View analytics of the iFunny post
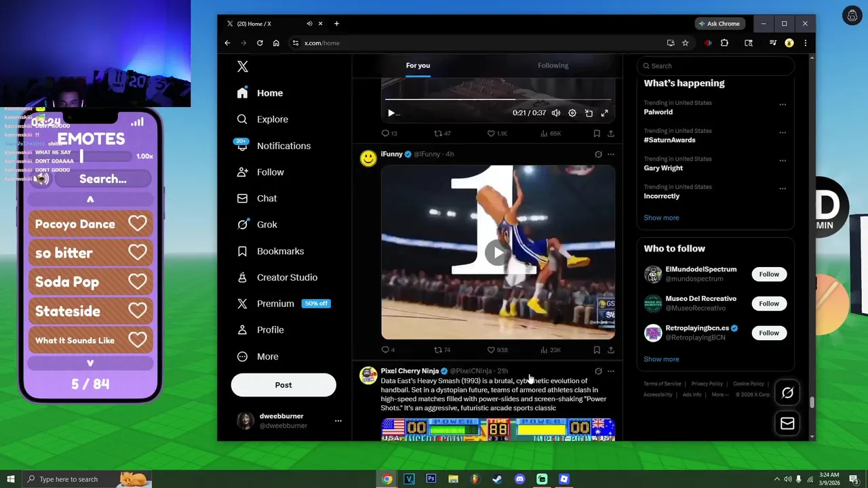 tap(551, 350)
